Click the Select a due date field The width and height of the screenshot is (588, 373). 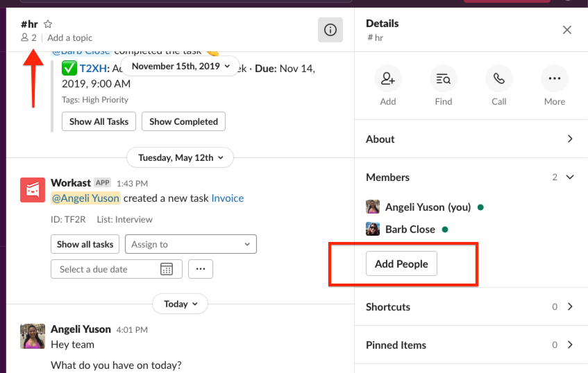[x=117, y=269]
